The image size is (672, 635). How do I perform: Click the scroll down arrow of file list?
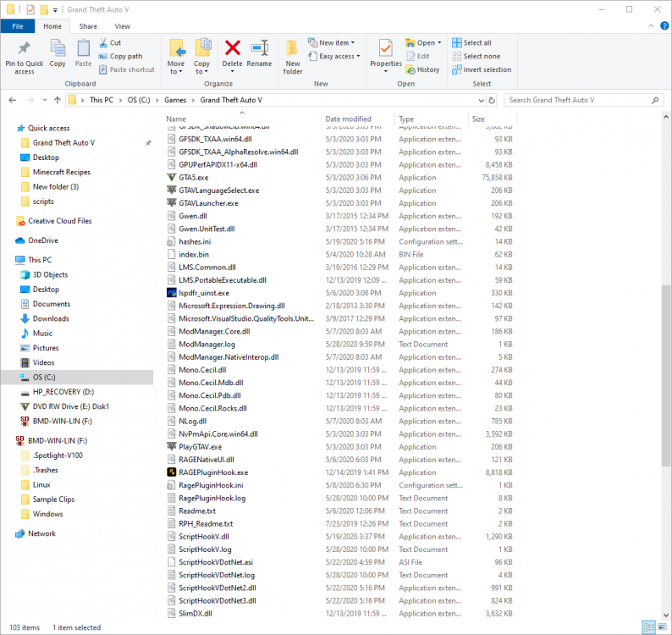(x=665, y=615)
